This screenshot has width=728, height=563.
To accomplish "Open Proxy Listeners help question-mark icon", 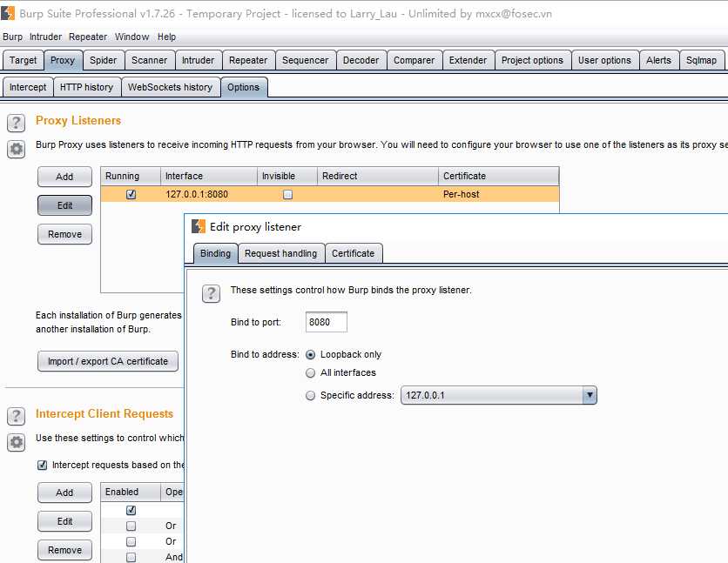I will click(x=16, y=123).
